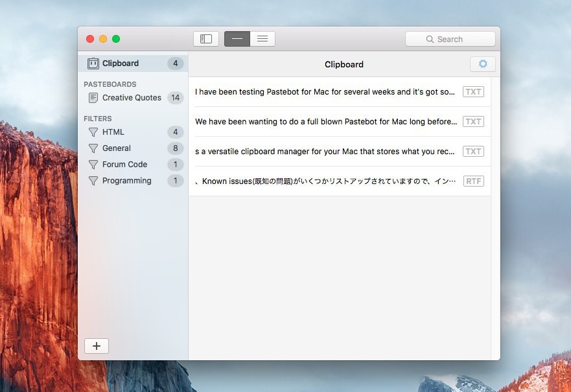Image resolution: width=571 pixels, height=392 pixels.
Task: Click the TXT badge on versatile clipboard manager clipping
Action: [x=473, y=152]
